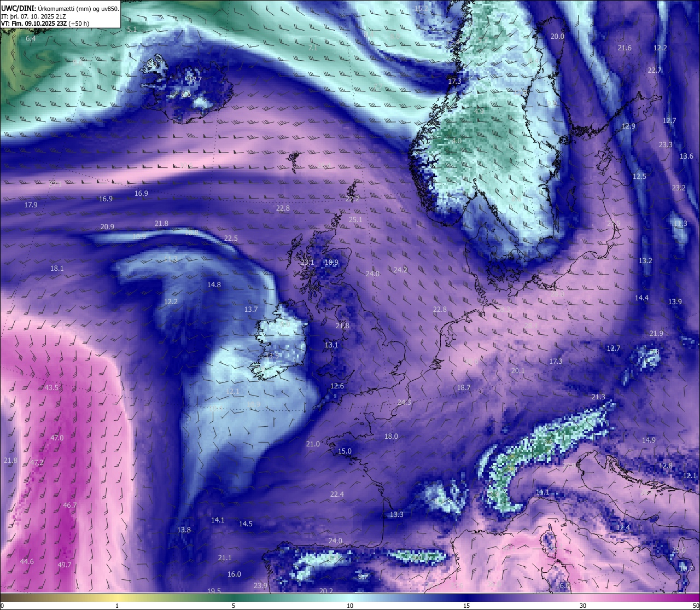Click the 12.6 value on the map
The width and height of the screenshot is (700, 610).
[x=337, y=386]
